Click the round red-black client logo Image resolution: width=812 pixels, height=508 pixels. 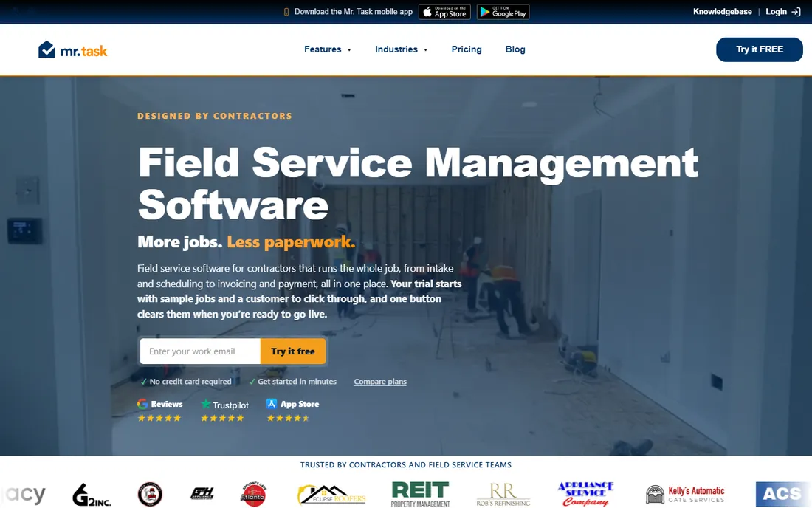coord(150,494)
